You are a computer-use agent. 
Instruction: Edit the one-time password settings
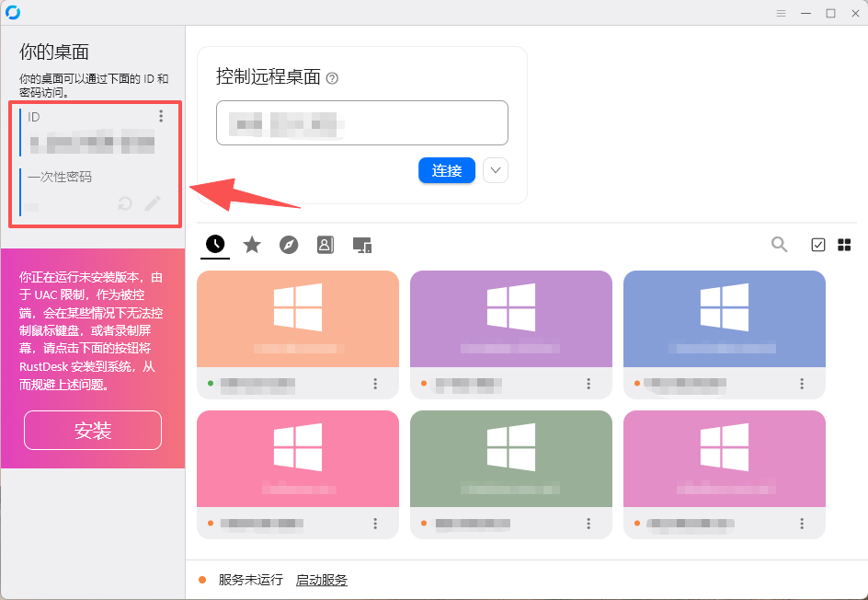153,203
